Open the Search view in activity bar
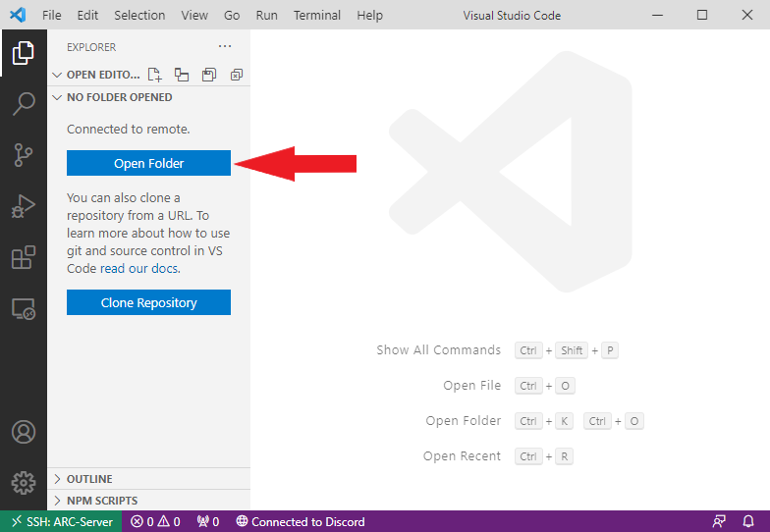Screen dimensions: 770x532 pyautogui.click(x=23, y=104)
